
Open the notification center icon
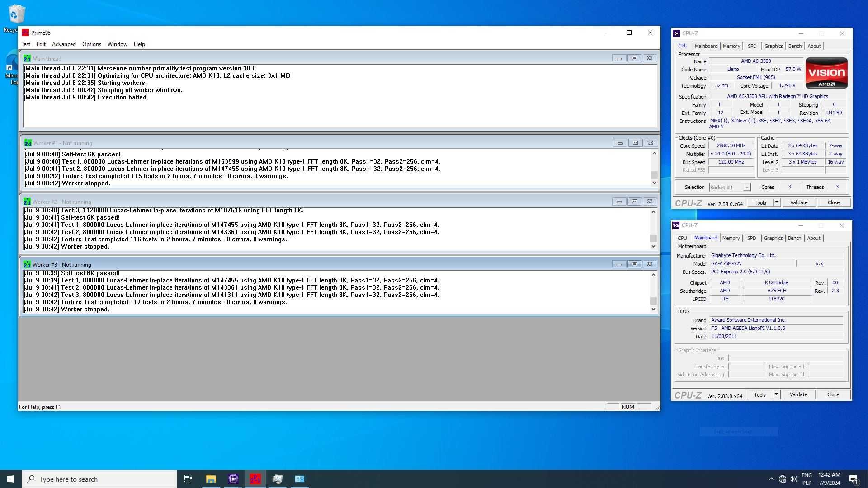point(854,479)
